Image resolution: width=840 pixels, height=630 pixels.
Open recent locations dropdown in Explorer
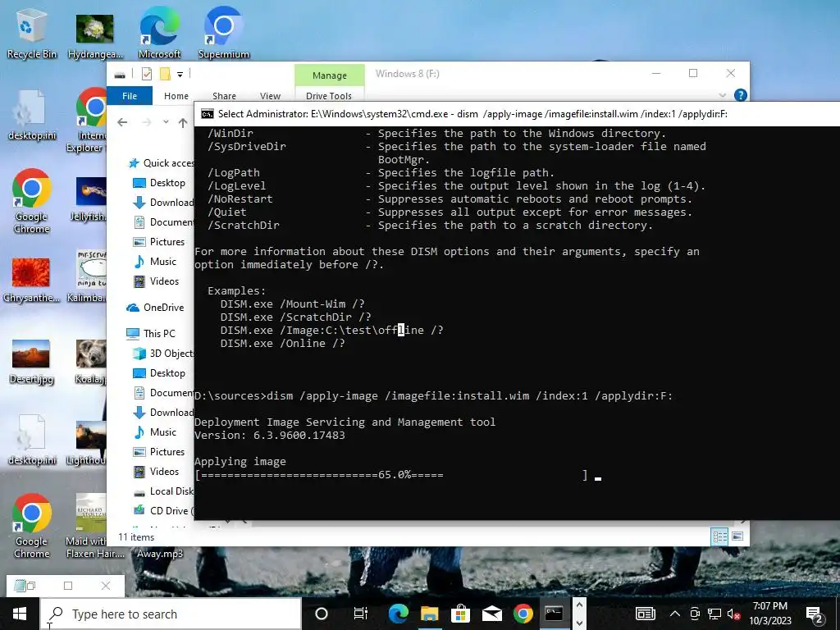click(166, 122)
